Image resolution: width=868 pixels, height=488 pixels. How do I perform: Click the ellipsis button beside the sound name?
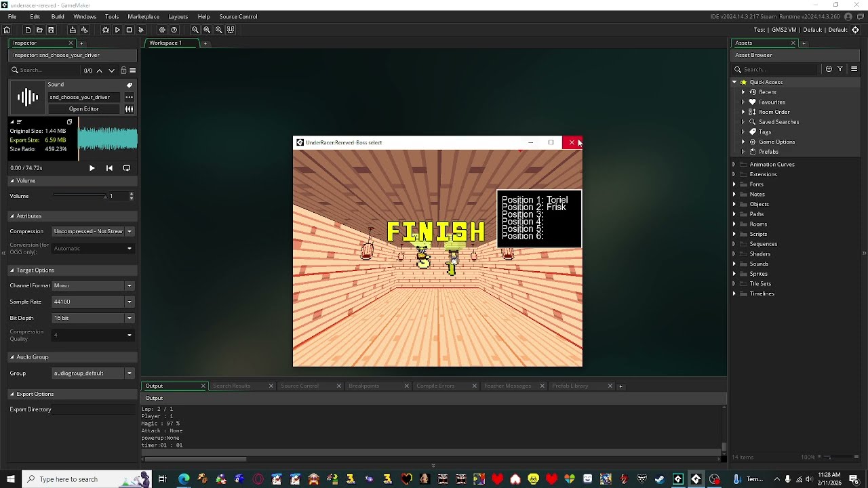(129, 97)
